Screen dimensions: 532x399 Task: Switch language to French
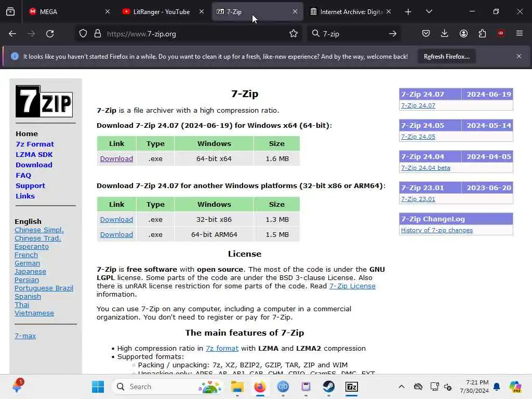(x=26, y=255)
